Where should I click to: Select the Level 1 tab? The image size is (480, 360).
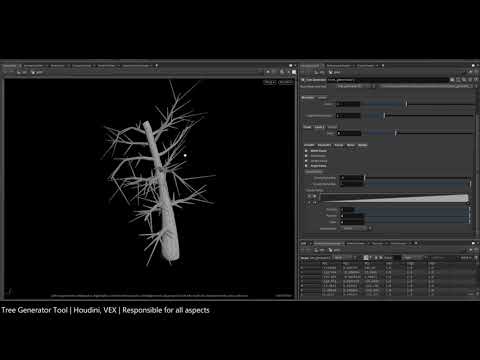point(319,127)
